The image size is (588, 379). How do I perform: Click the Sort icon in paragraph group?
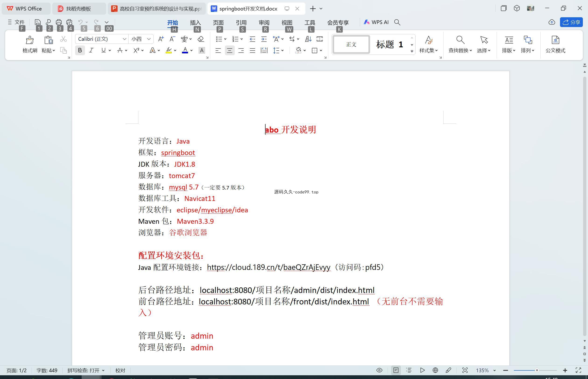308,39
